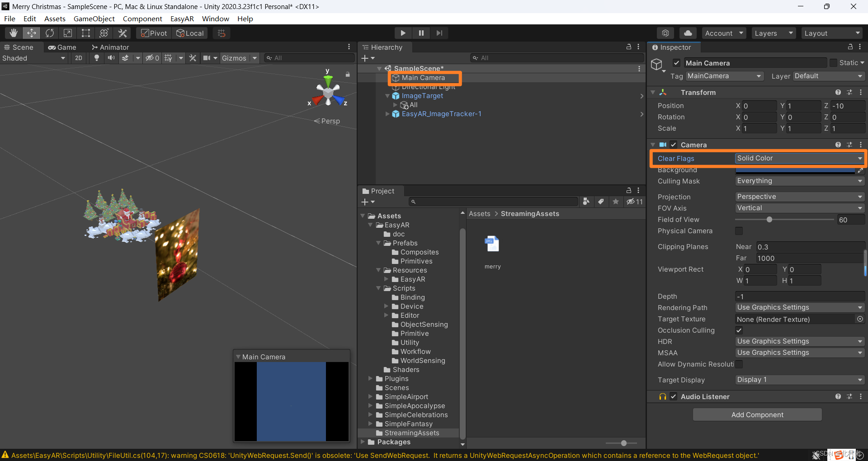Toggle hidden objects visibility in Scene

point(152,58)
